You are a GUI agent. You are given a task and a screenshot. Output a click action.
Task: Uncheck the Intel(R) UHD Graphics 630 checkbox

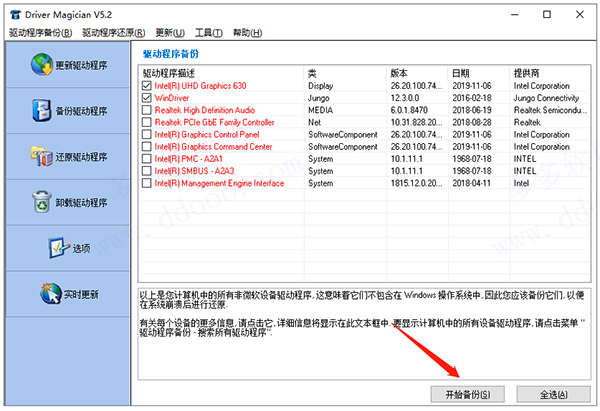(147, 85)
